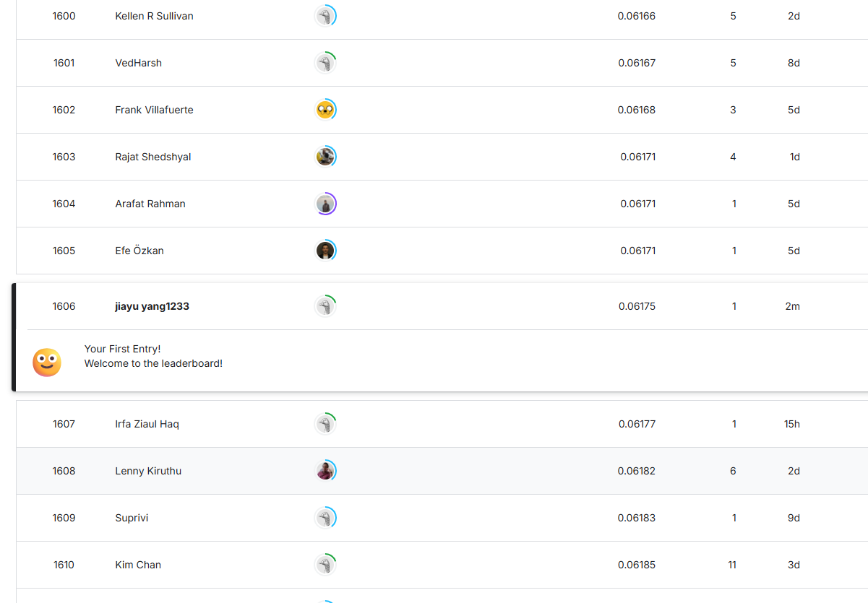Select the jiayu yang1233 team name
This screenshot has height=603, width=868.
[152, 306]
